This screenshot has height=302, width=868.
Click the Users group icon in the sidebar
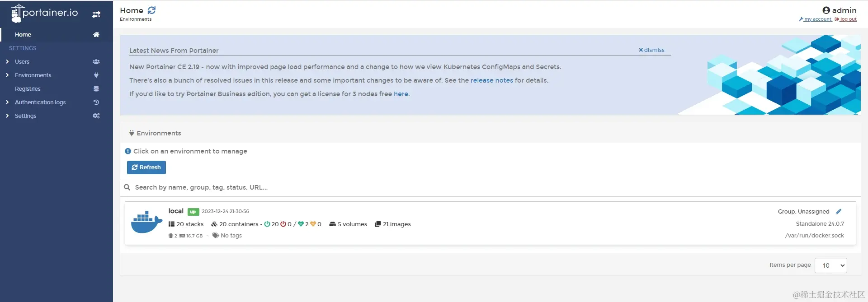(96, 62)
